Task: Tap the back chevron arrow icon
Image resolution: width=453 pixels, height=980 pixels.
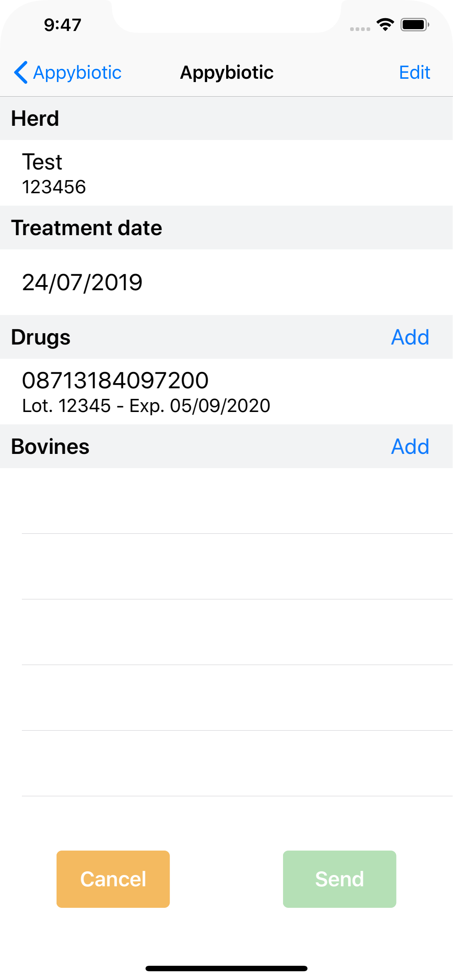Action: point(20,72)
